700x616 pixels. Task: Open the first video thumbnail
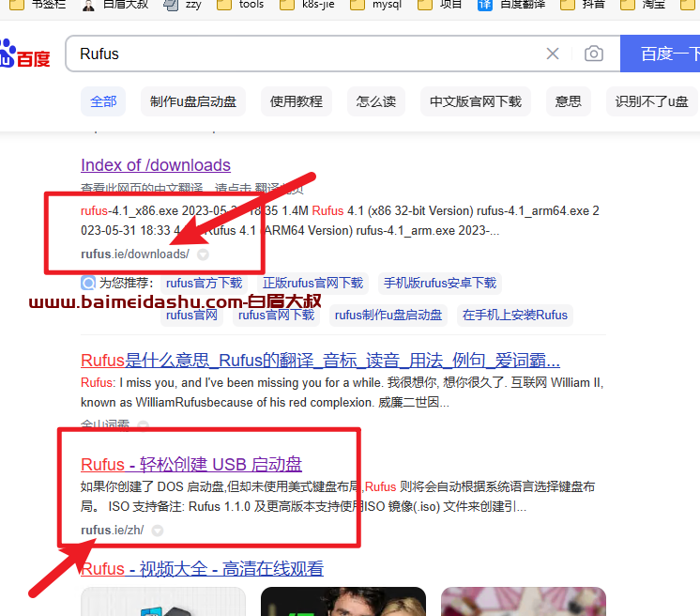(163, 602)
